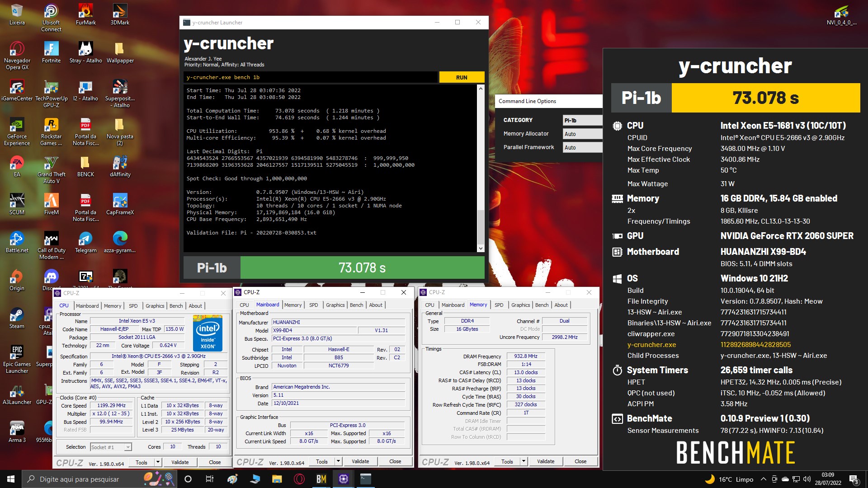Viewport: 868px width, 488px height.
Task: Open volume control in system tray
Action: pyautogui.click(x=807, y=479)
